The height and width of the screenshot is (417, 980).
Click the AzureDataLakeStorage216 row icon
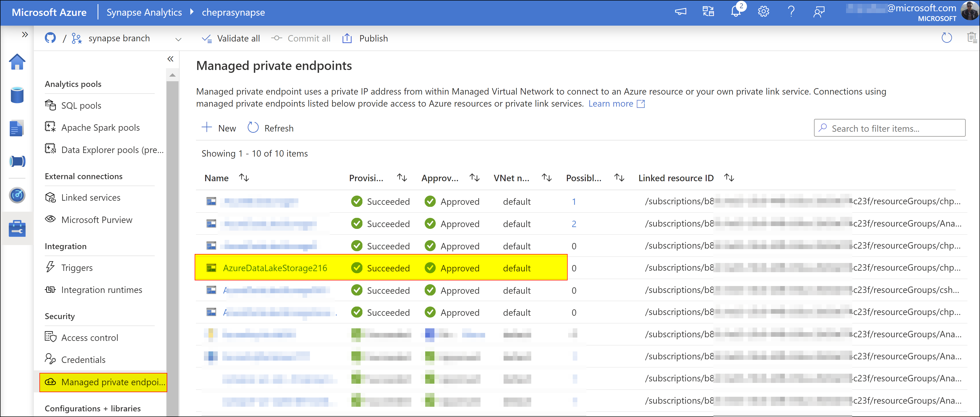tap(211, 268)
